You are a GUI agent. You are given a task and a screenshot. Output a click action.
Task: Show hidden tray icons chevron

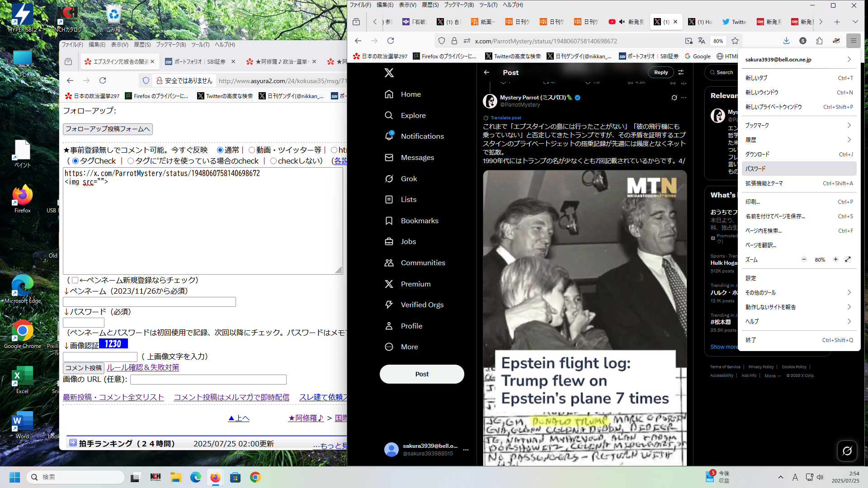pos(780,477)
